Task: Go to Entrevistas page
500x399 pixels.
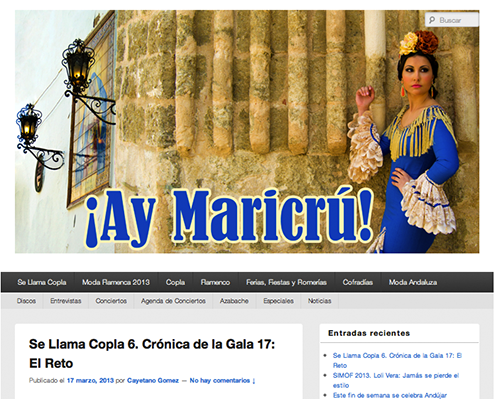Action: tap(66, 301)
